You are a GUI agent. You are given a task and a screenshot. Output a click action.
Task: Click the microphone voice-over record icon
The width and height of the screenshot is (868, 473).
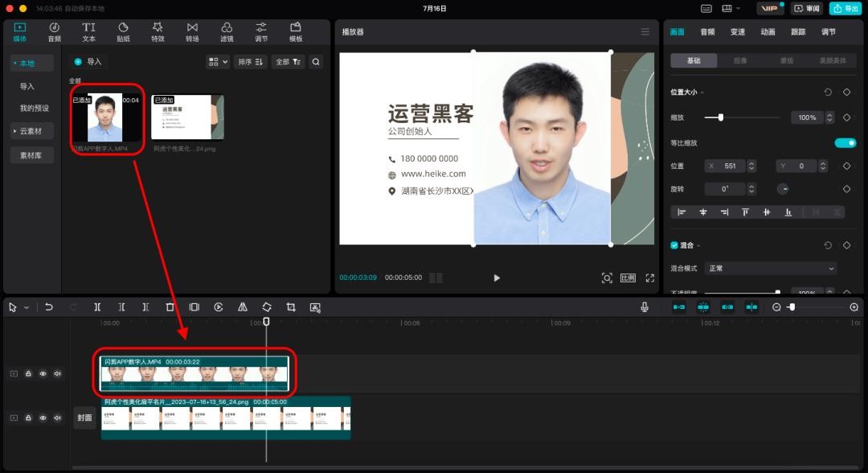point(645,307)
